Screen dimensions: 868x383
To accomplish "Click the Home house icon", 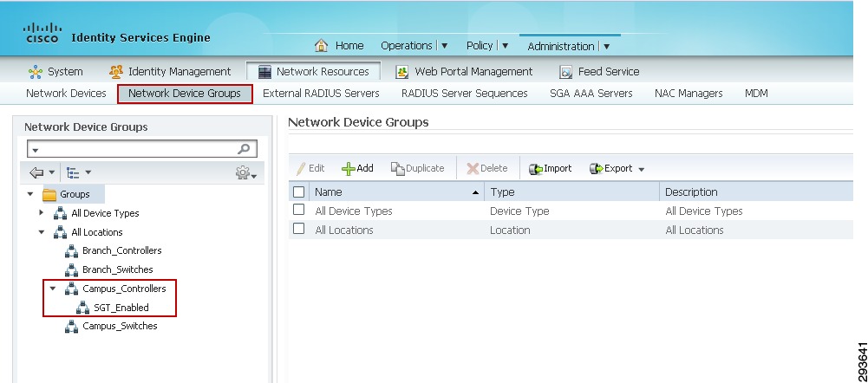I will click(x=321, y=45).
